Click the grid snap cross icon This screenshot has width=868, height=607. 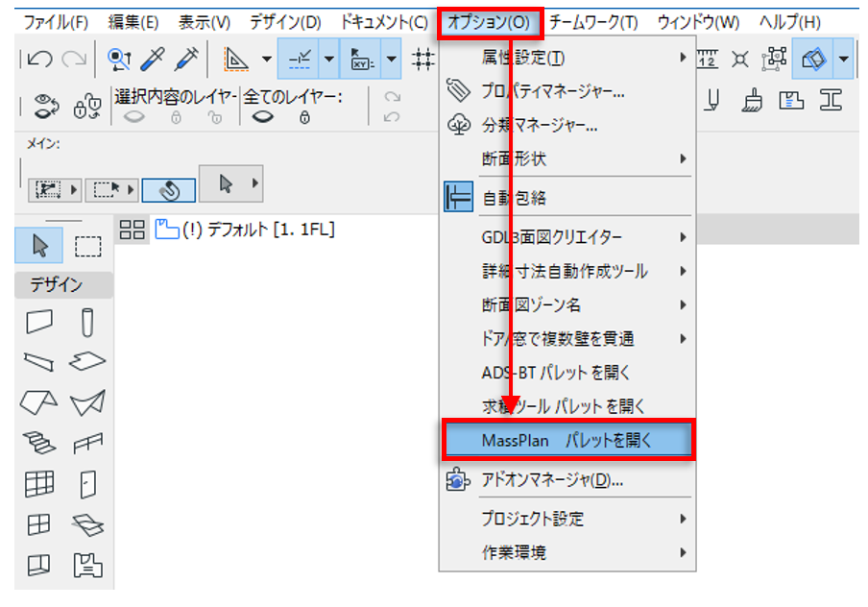click(x=422, y=59)
